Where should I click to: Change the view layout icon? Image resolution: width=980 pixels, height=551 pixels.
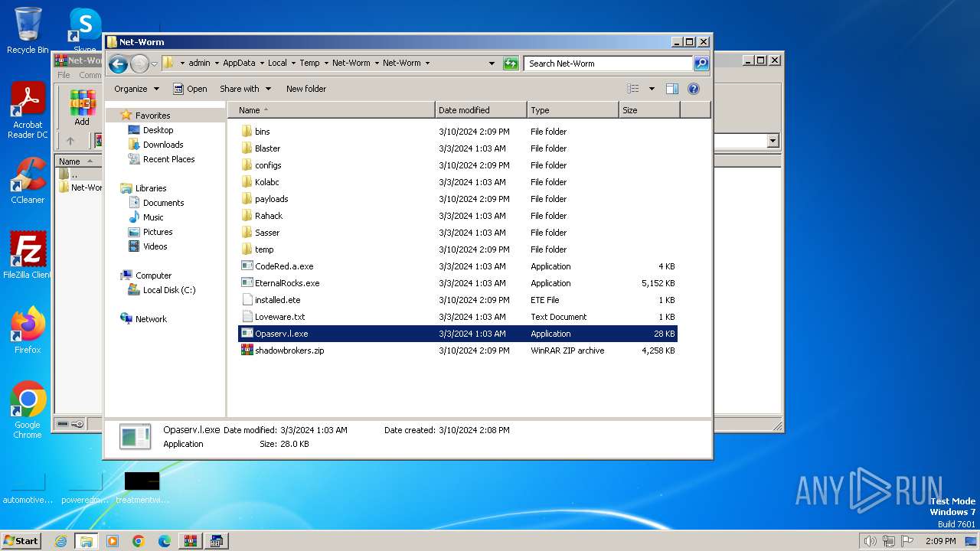pyautogui.click(x=632, y=89)
